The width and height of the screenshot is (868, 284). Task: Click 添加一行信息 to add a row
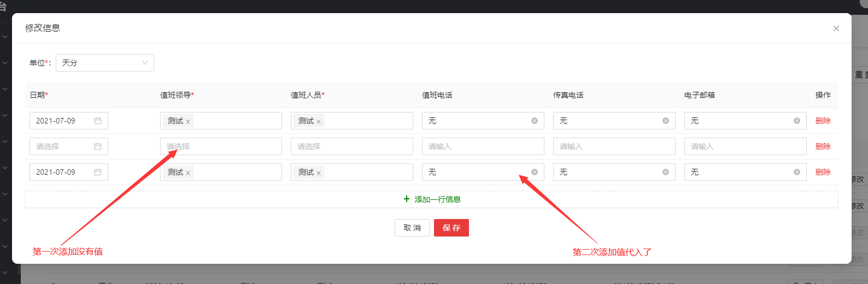pyautogui.click(x=432, y=199)
